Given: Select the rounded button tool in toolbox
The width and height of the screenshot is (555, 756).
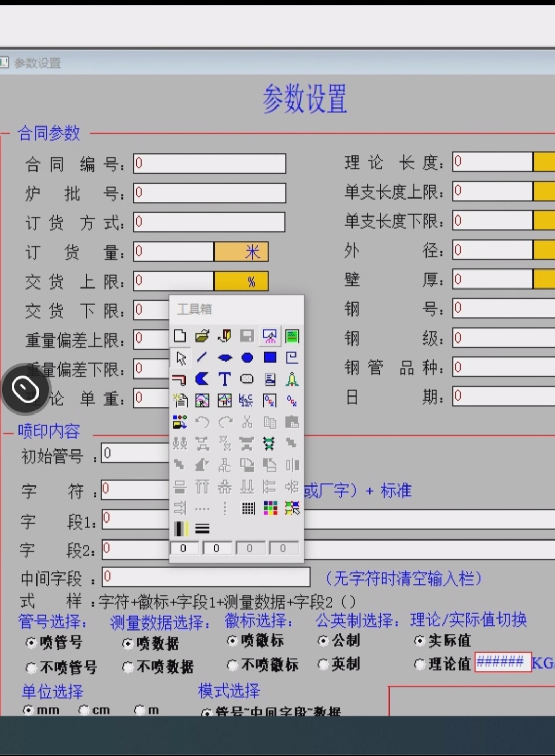Looking at the screenshot, I should (x=247, y=380).
